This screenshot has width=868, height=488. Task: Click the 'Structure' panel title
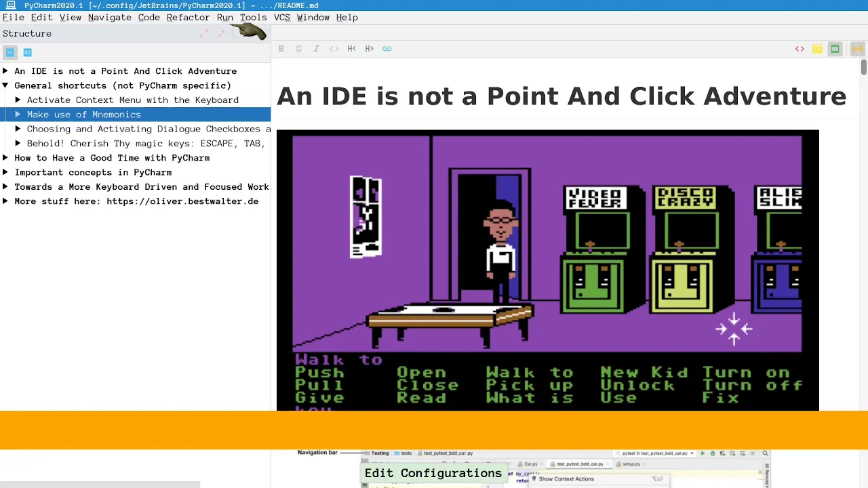tap(27, 33)
